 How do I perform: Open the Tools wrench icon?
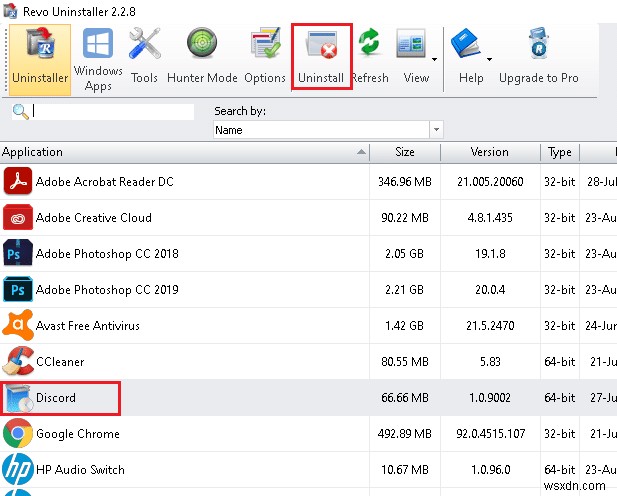144,44
